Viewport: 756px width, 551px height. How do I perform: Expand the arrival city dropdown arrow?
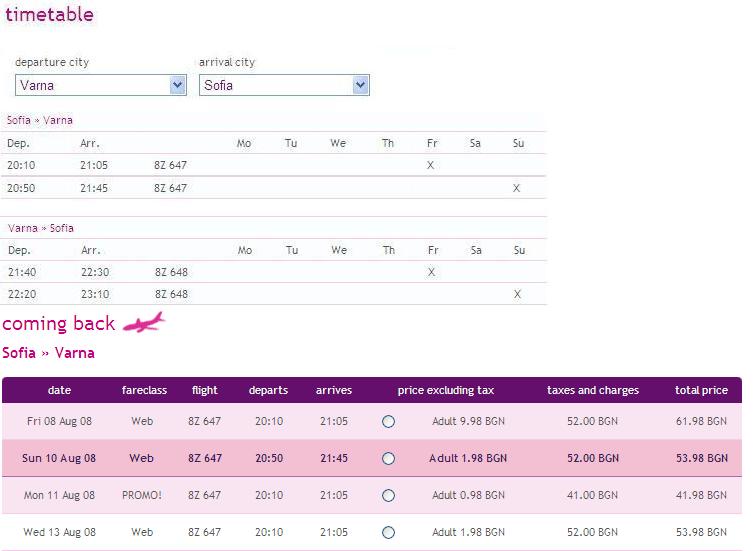[360, 85]
